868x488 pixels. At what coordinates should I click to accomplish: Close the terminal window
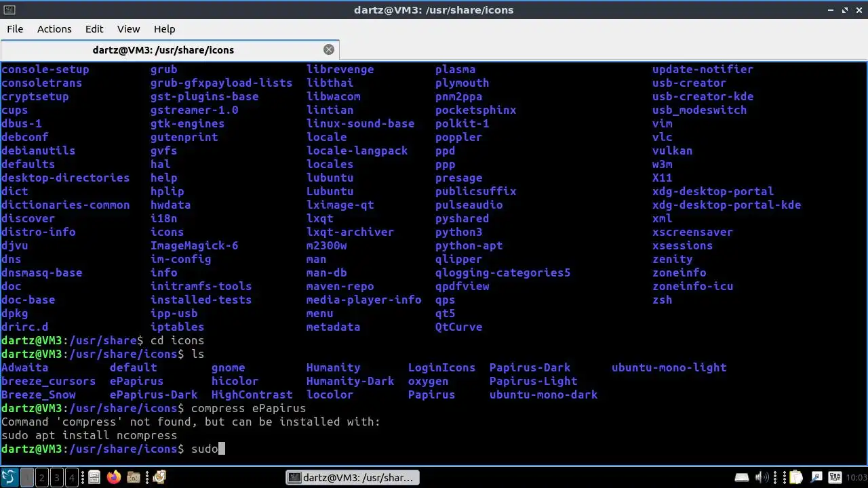click(859, 9)
